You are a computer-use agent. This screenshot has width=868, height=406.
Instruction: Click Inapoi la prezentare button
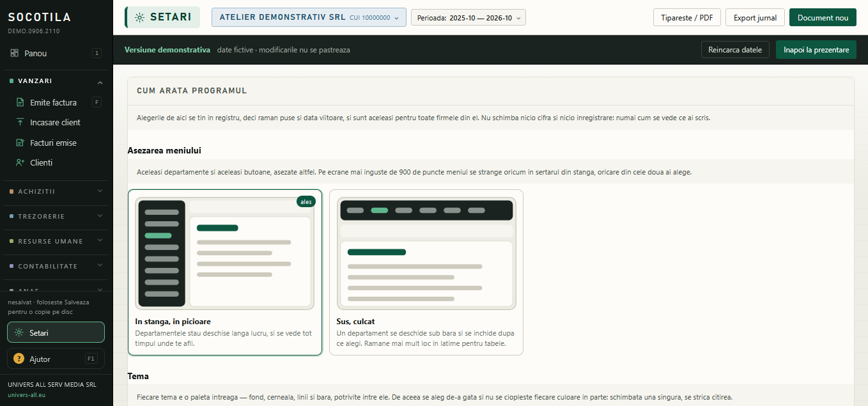(x=816, y=50)
